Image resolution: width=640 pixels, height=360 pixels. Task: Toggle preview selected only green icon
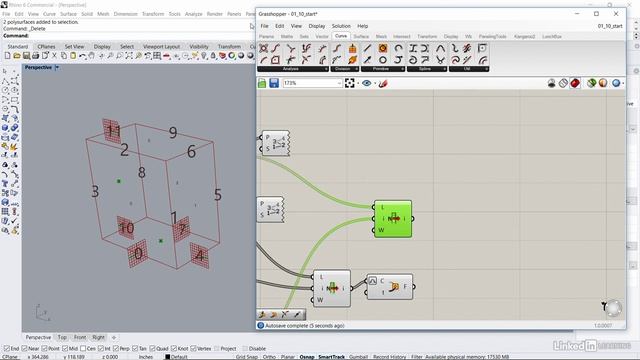(591, 83)
